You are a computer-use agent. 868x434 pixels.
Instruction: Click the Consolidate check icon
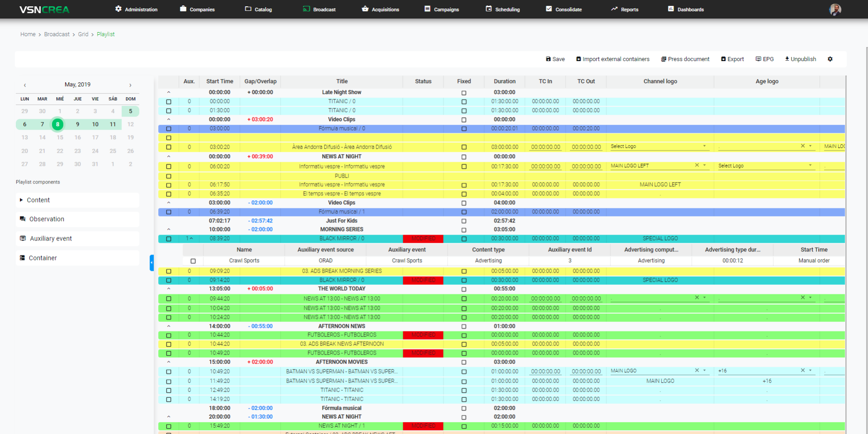549,9
